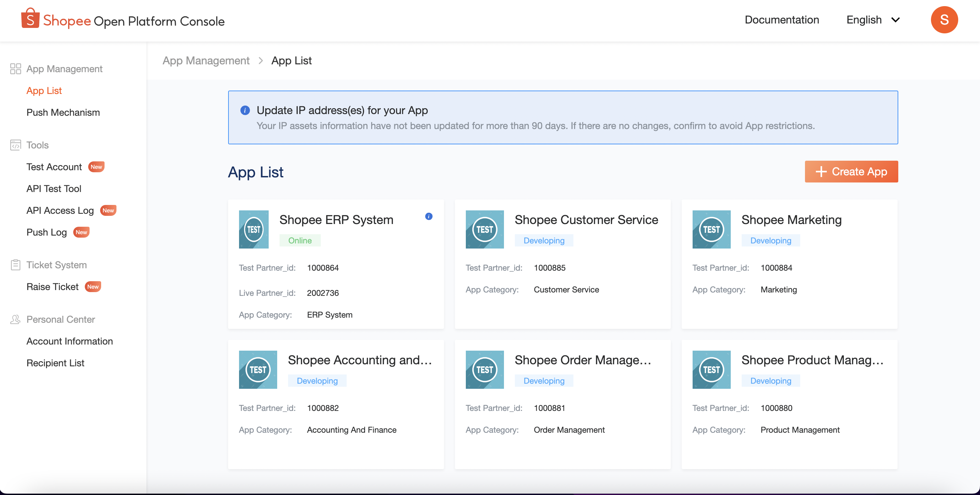Click the Ticket System clipboard icon
Image resolution: width=980 pixels, height=495 pixels.
16,265
